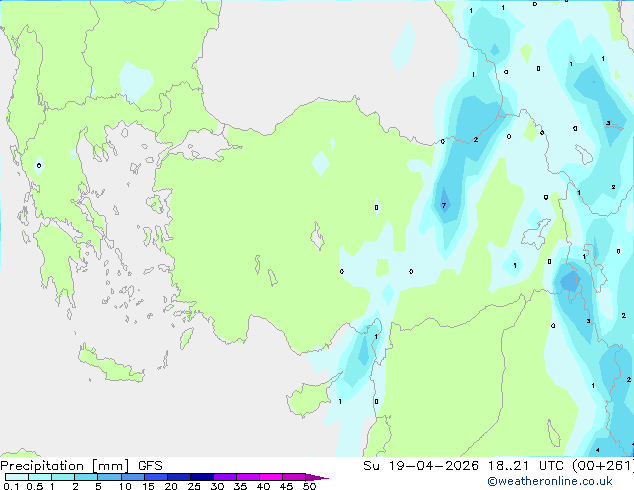Click the map value '4' at bottom right
Screen dimensions: 634x490
(598, 450)
